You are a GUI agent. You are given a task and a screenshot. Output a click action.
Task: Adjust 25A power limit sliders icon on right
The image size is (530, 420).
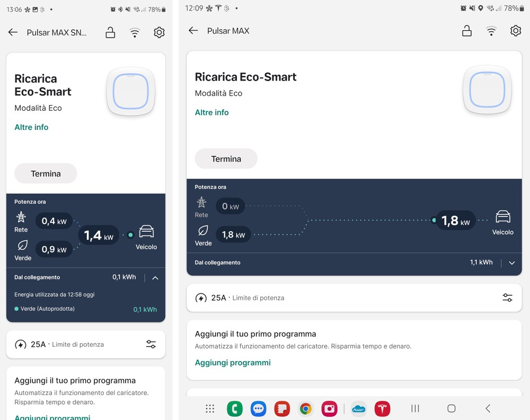(x=507, y=297)
